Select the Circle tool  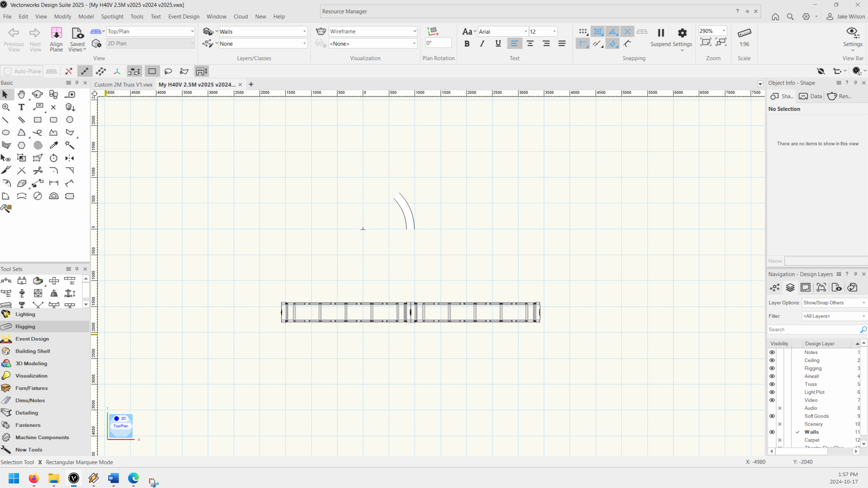(x=70, y=120)
